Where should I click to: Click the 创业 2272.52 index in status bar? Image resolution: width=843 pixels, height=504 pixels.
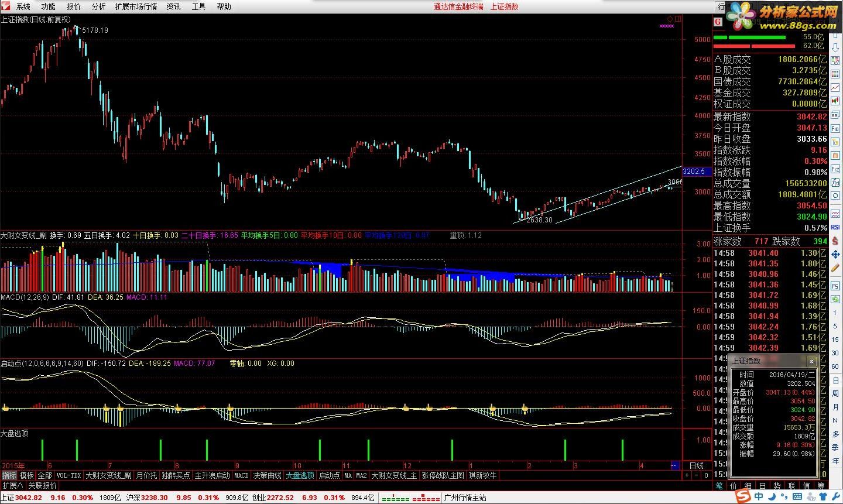point(273,498)
